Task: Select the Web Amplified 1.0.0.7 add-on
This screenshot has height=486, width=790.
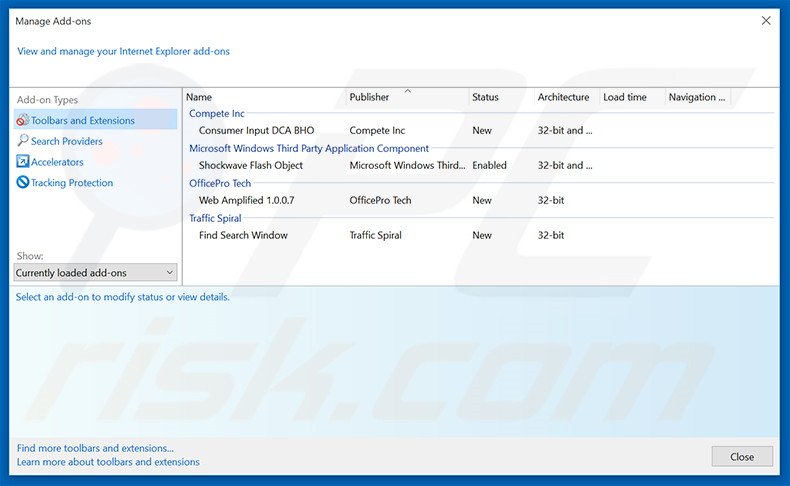Action: 246,200
